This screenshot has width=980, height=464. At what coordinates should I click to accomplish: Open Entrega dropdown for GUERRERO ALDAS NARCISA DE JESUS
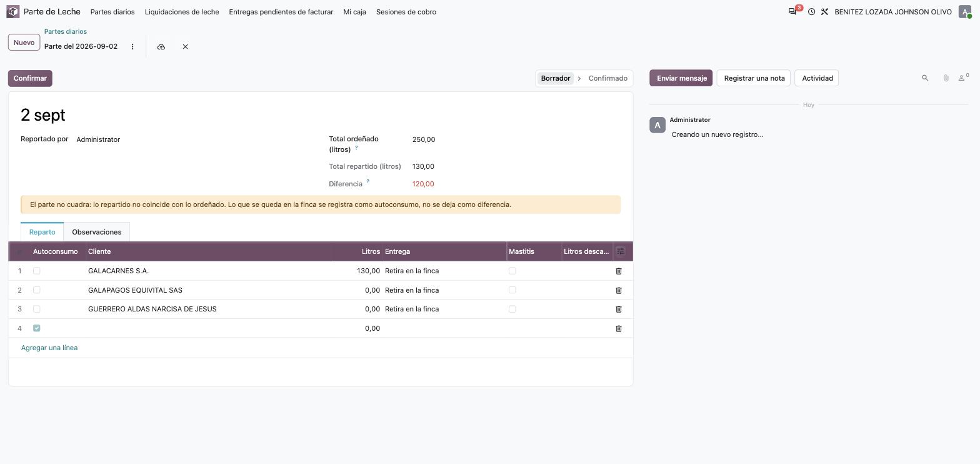[444, 309]
